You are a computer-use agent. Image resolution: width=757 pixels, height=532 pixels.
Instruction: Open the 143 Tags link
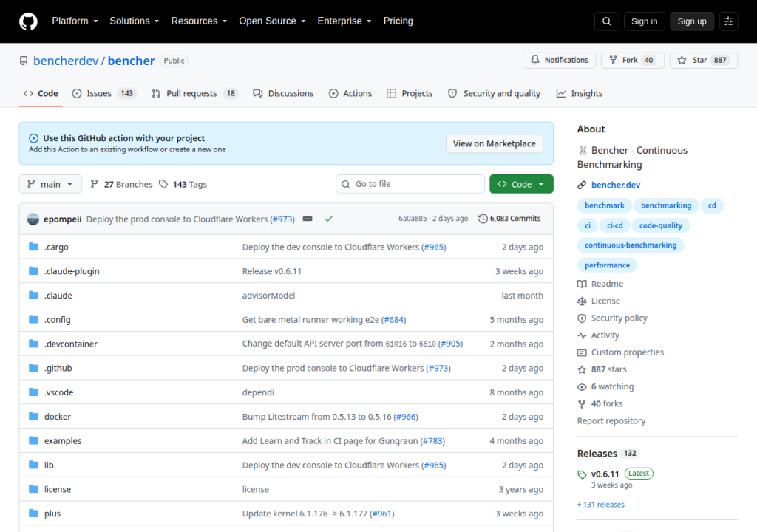point(183,184)
